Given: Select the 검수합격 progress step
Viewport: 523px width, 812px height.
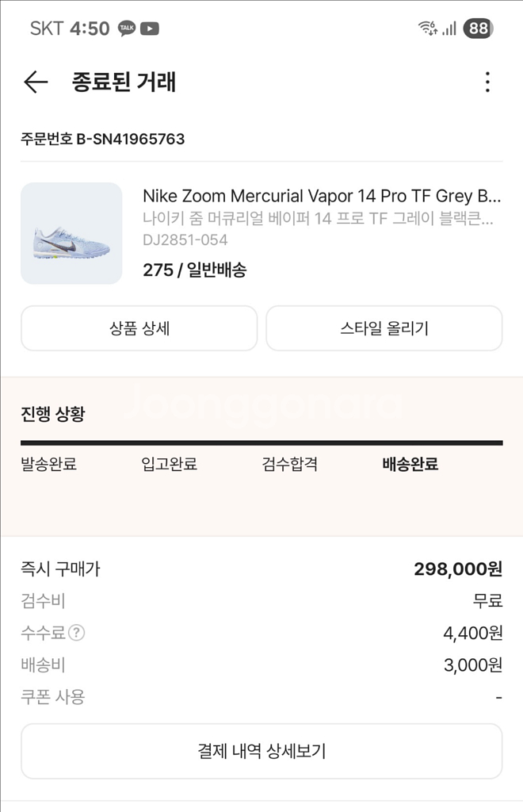Looking at the screenshot, I should (x=290, y=465).
